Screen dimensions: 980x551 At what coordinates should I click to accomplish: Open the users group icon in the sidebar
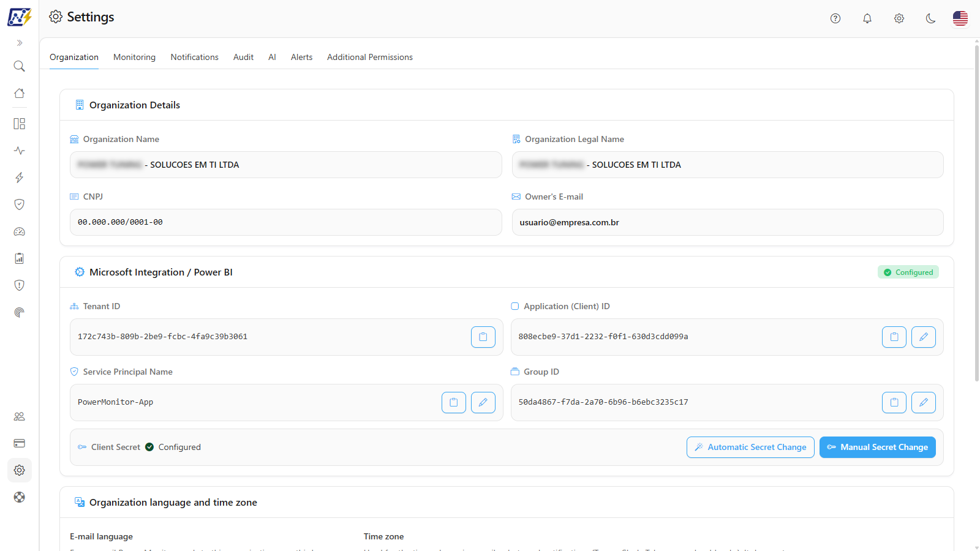(x=20, y=416)
